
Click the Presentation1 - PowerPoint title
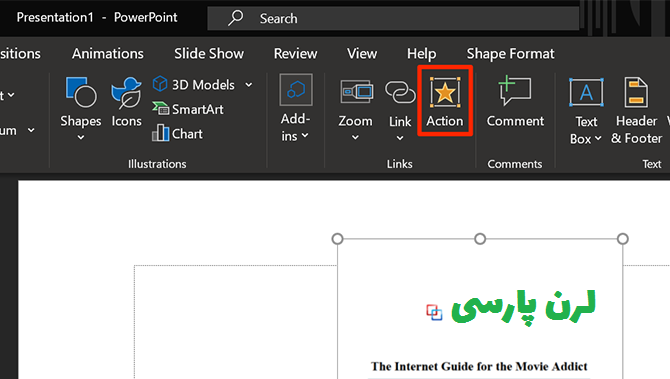point(97,18)
